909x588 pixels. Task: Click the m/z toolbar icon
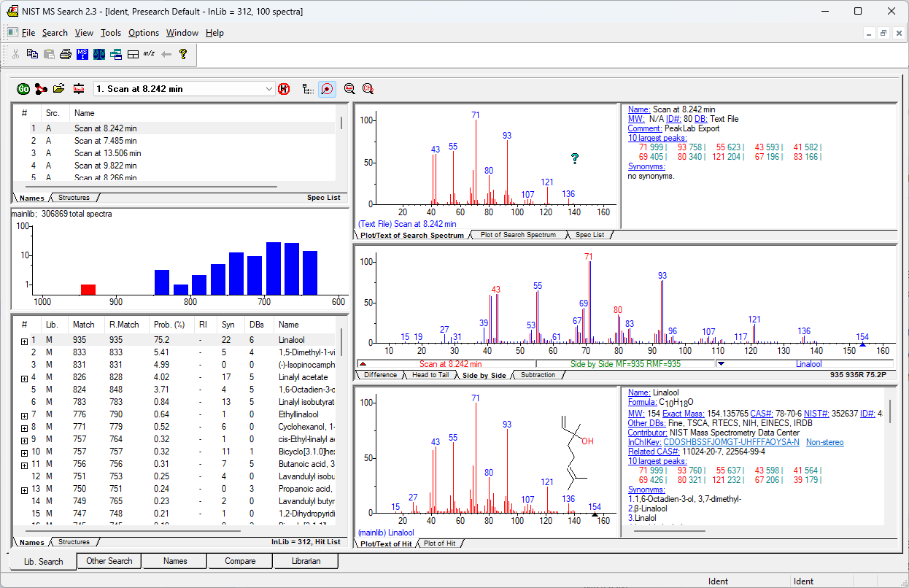point(149,54)
